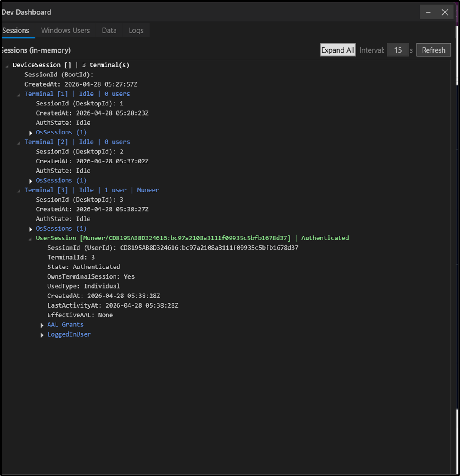
Task: Select the AAL Grants label
Action: point(65,324)
